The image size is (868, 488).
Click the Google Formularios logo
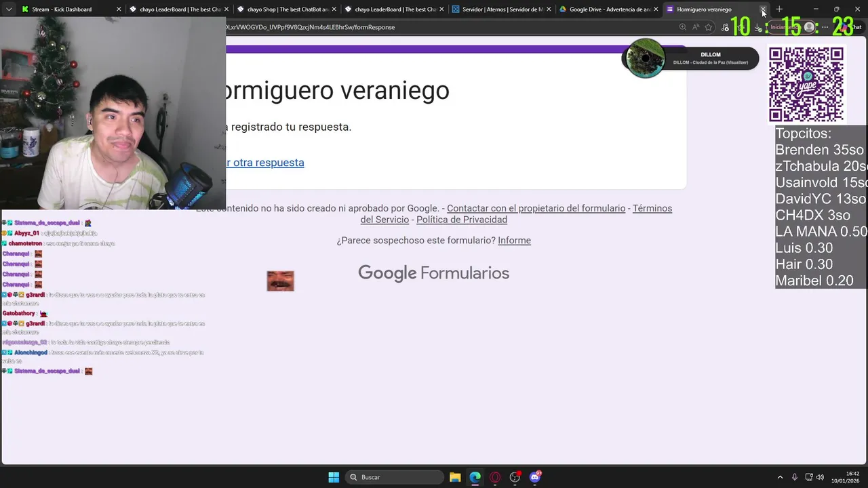tap(433, 273)
